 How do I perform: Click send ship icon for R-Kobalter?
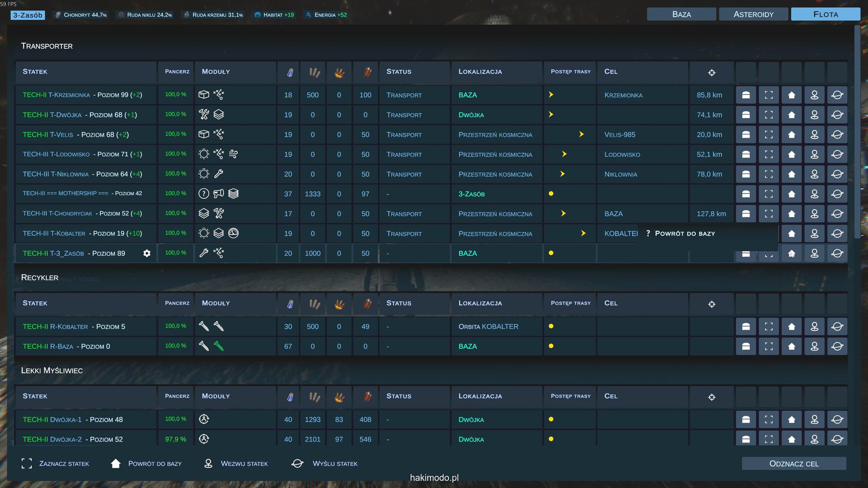(837, 327)
